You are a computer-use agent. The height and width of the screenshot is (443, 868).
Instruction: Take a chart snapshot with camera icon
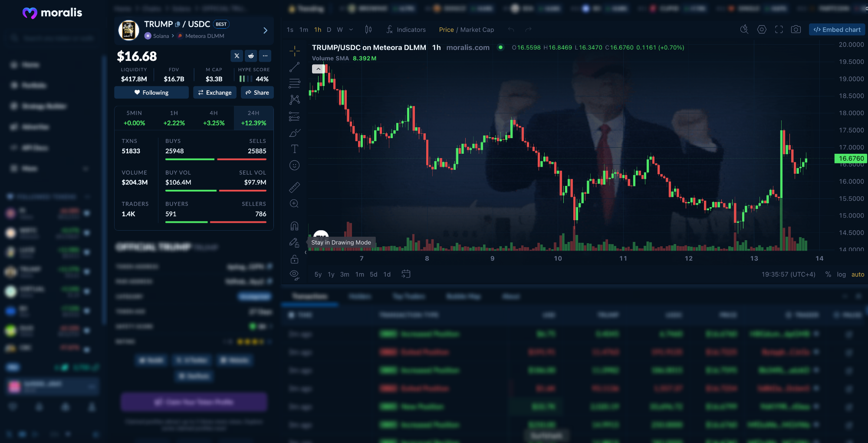[796, 30]
